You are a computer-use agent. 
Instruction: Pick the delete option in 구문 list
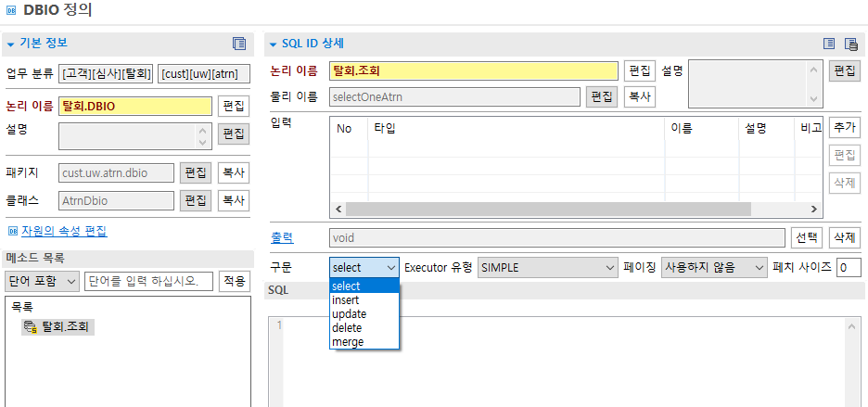tap(347, 328)
